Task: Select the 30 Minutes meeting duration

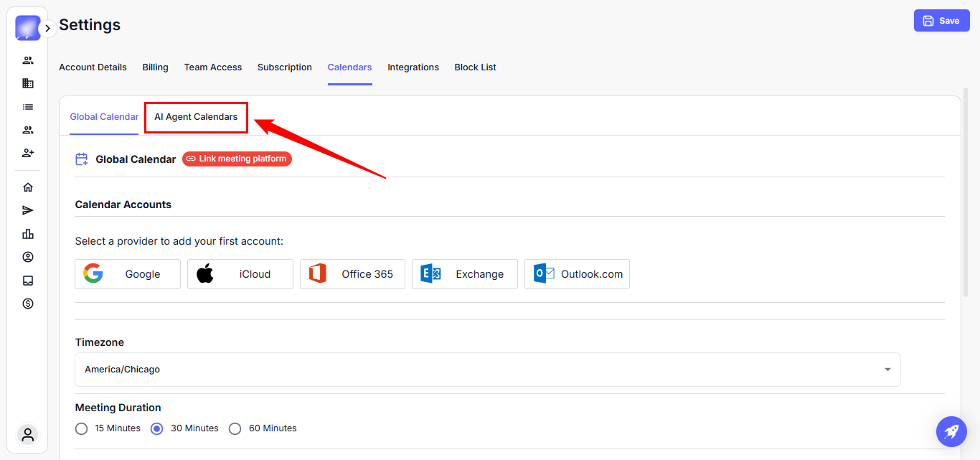Action: pyautogui.click(x=157, y=428)
